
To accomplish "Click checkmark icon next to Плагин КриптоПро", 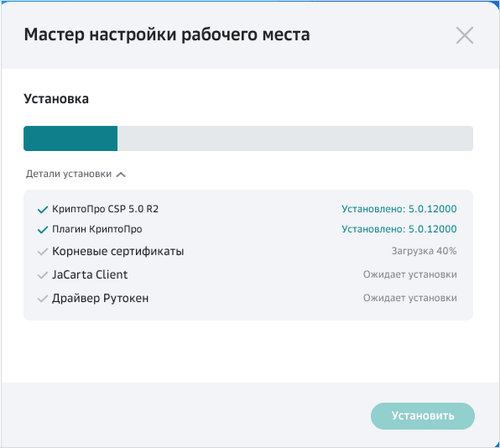I will coord(43,230).
